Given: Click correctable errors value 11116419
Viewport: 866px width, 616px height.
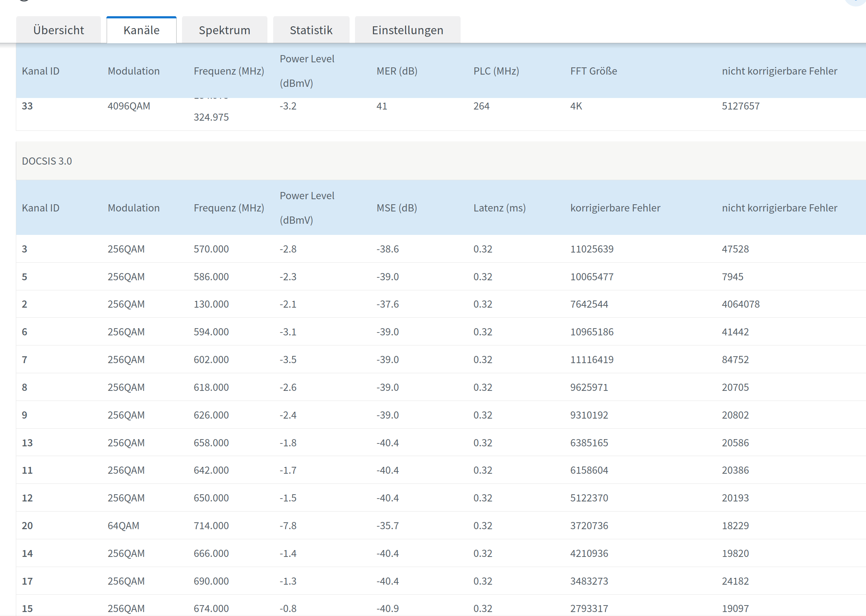Looking at the screenshot, I should [x=591, y=360].
